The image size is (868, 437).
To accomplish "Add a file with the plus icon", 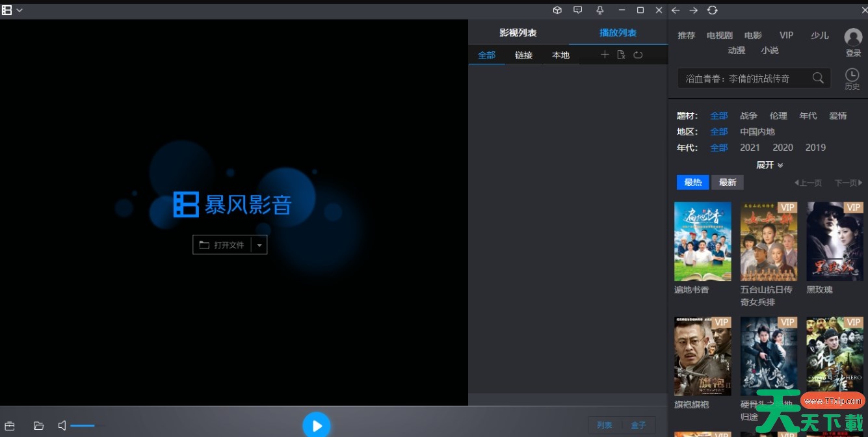I will tap(605, 55).
